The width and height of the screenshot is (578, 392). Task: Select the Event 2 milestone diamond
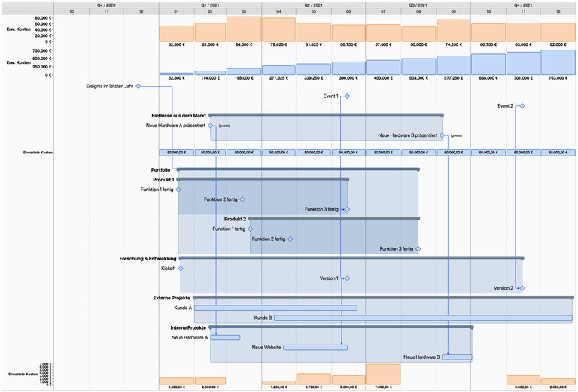click(x=521, y=106)
